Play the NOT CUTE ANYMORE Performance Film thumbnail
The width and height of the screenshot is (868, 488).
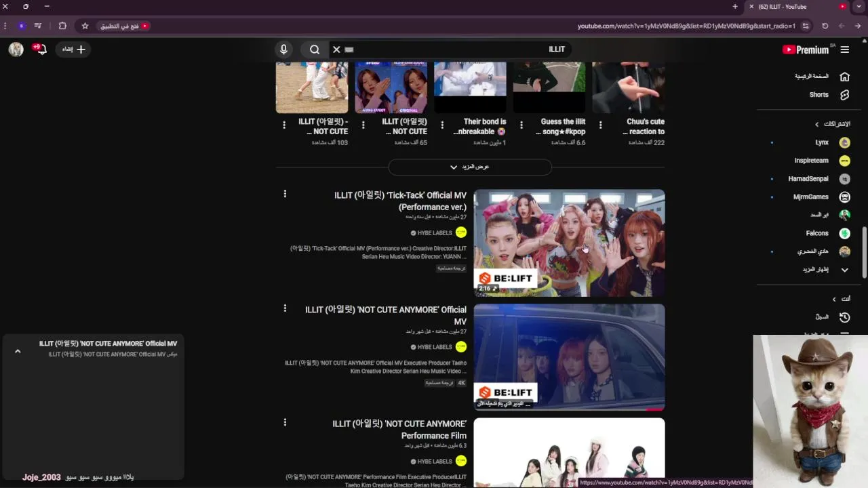[x=569, y=453]
